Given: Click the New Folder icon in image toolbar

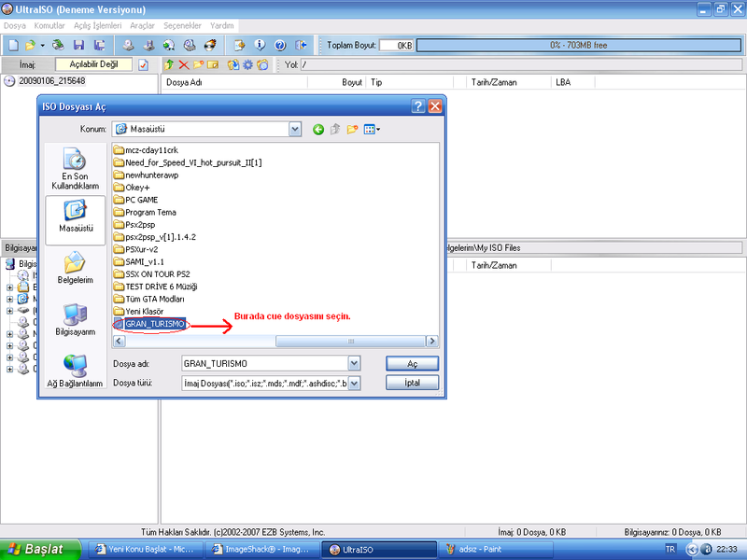Looking at the screenshot, I should point(198,64).
